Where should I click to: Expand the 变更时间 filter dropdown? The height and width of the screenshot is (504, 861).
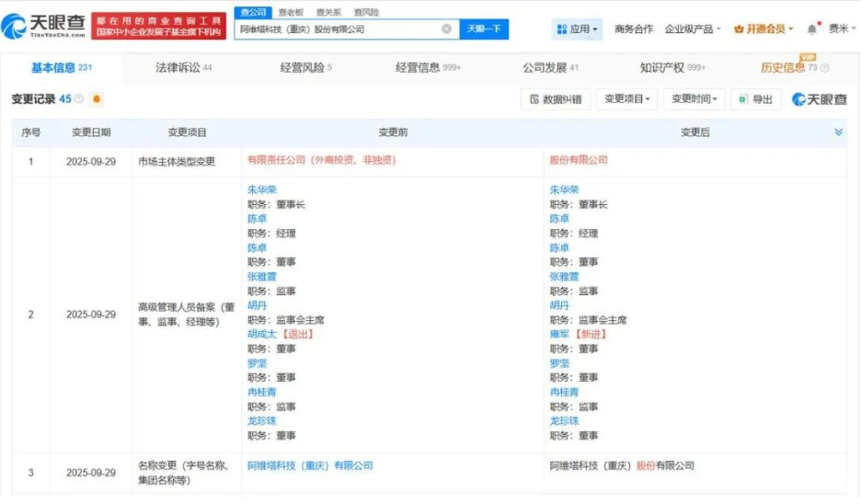[695, 99]
